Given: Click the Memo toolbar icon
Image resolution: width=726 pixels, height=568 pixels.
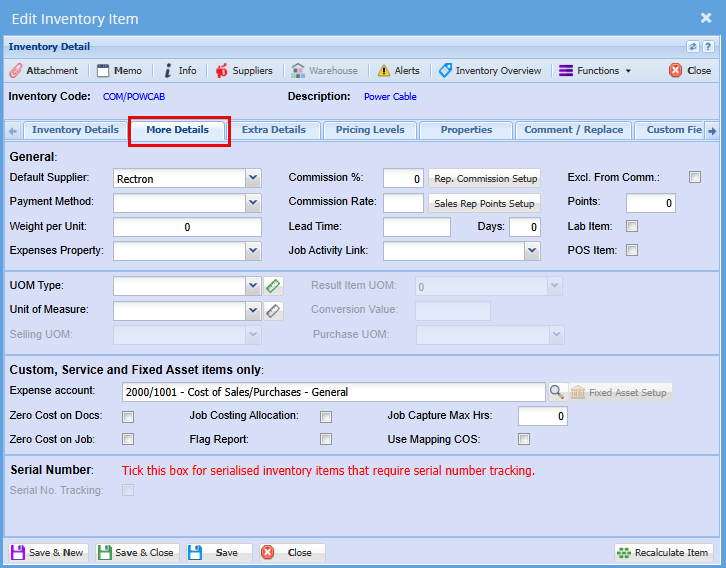Looking at the screenshot, I should [120, 71].
